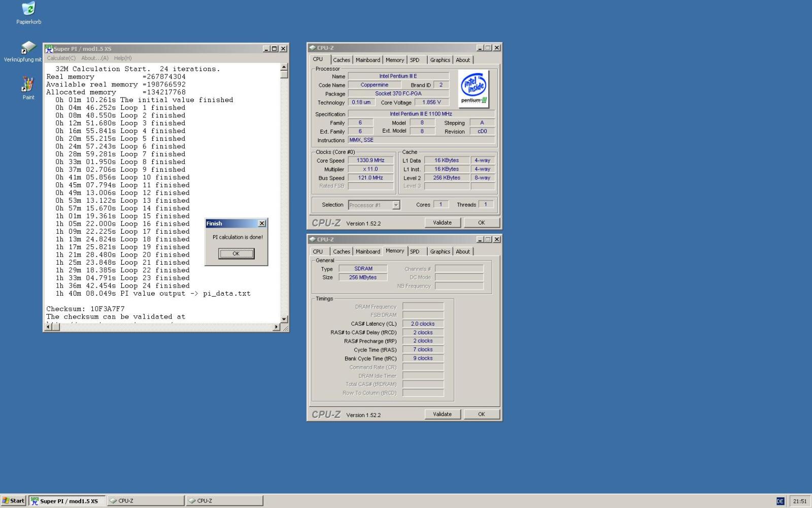Click Super PI horizontal scrollbar left arrow
812x508 pixels.
pyautogui.click(x=48, y=327)
